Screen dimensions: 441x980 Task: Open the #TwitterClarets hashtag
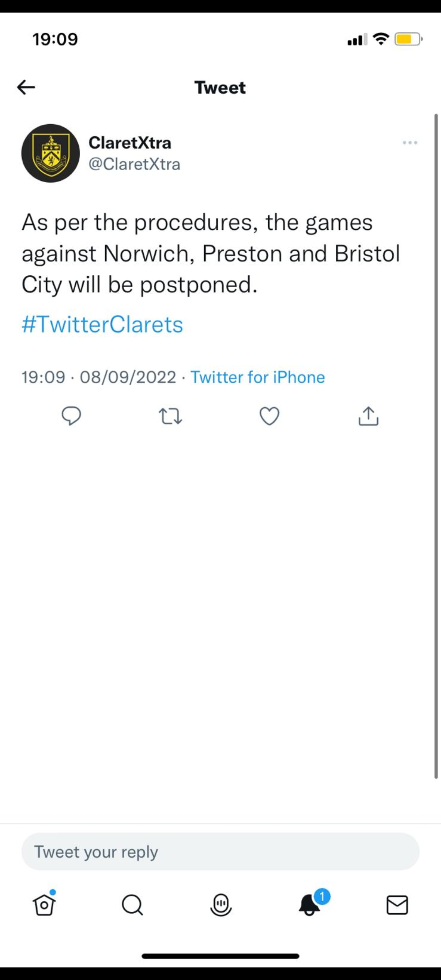click(102, 324)
